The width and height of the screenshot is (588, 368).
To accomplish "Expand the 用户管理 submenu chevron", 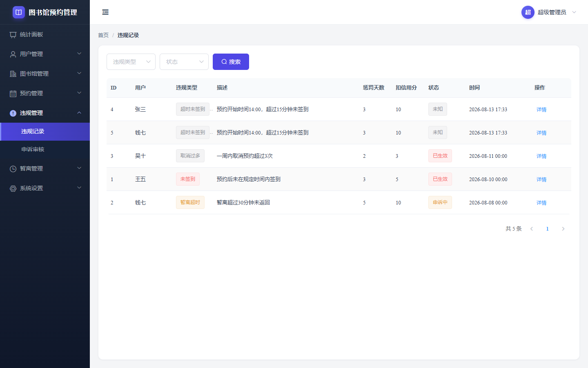I will pos(79,54).
